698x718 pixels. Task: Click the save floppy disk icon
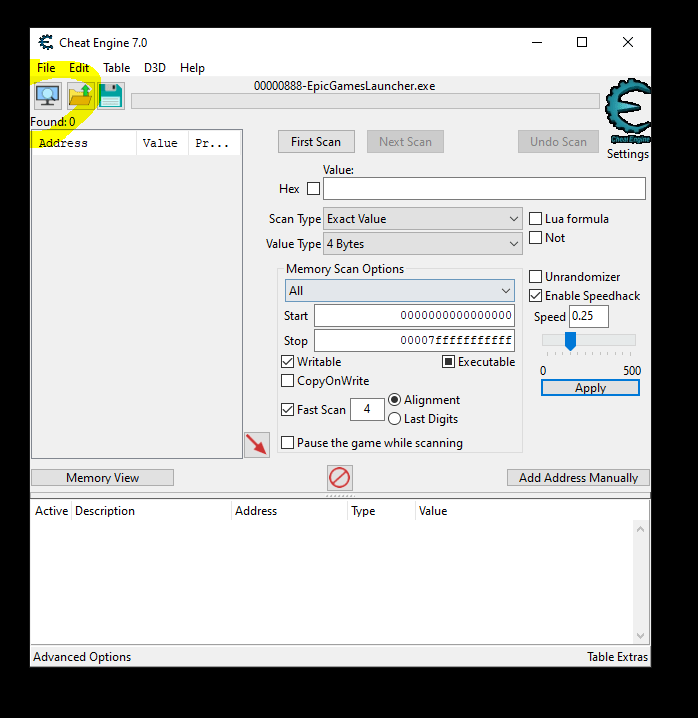tap(111, 96)
